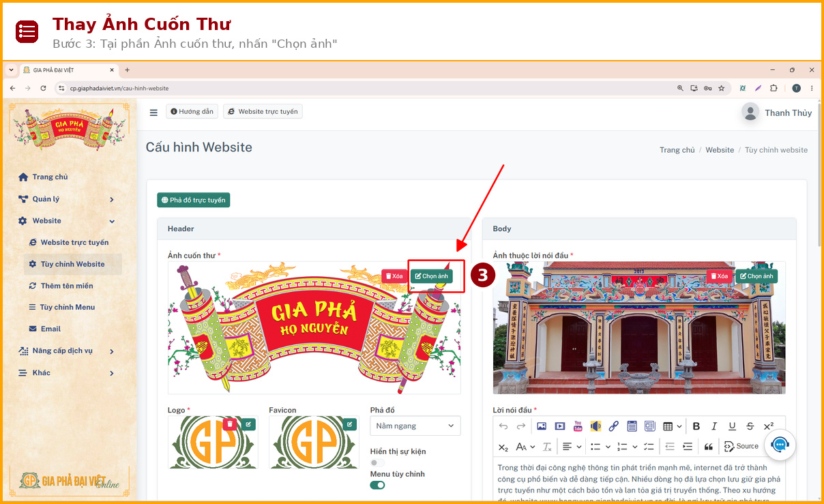The image size is (824, 504).
Task: Click the top Website trực tuyến button
Action: pyautogui.click(x=263, y=112)
